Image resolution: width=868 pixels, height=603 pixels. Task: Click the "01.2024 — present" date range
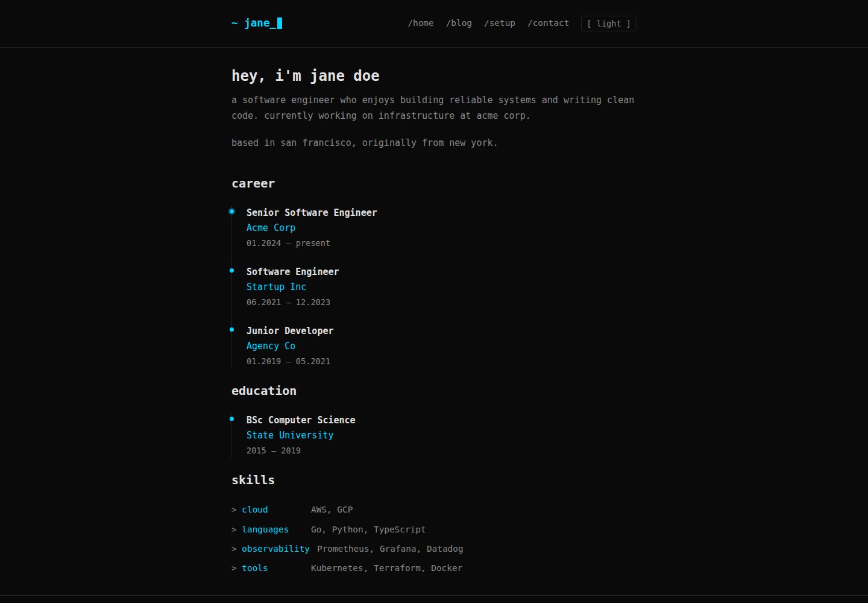coord(288,244)
